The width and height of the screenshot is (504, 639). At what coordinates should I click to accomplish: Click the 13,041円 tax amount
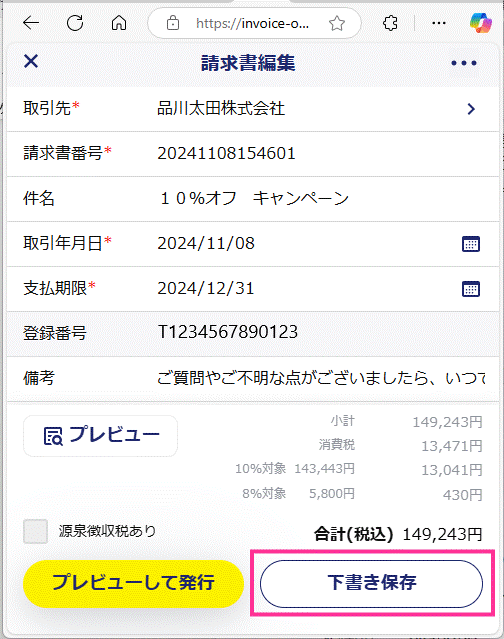(x=452, y=470)
